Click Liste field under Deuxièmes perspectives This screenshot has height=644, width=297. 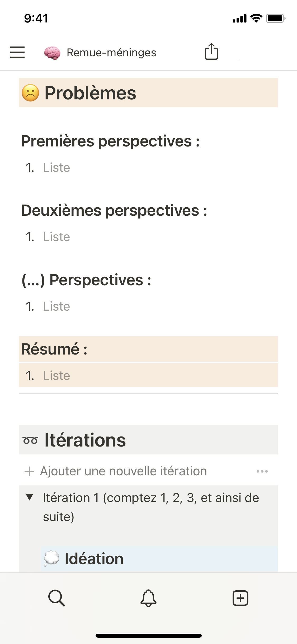[x=56, y=237]
